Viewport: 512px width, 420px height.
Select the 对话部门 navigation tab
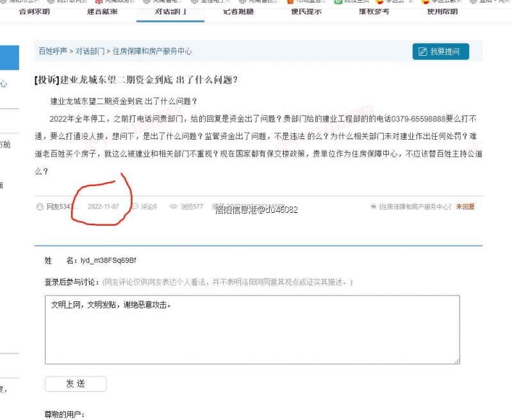coord(170,12)
